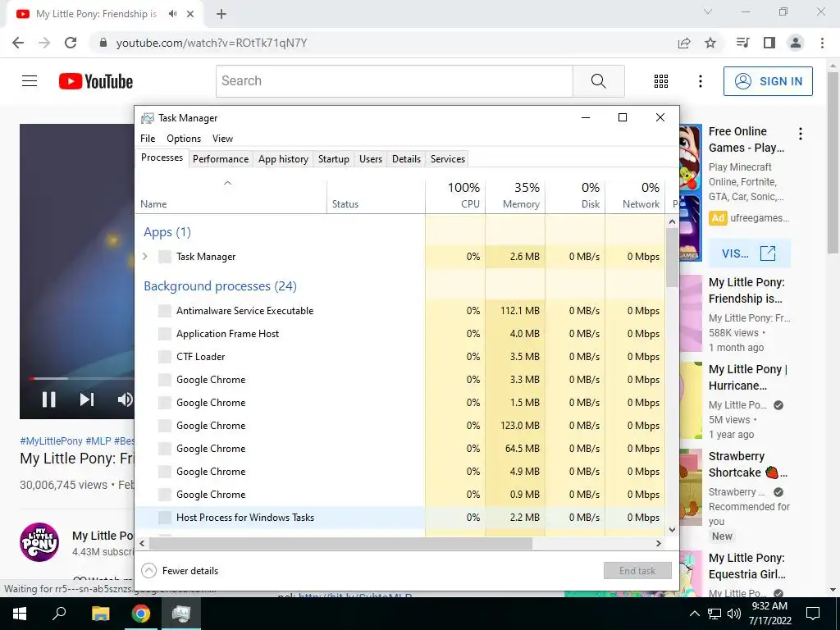Switch to Services tab
This screenshot has height=630, width=840.
[x=447, y=159]
